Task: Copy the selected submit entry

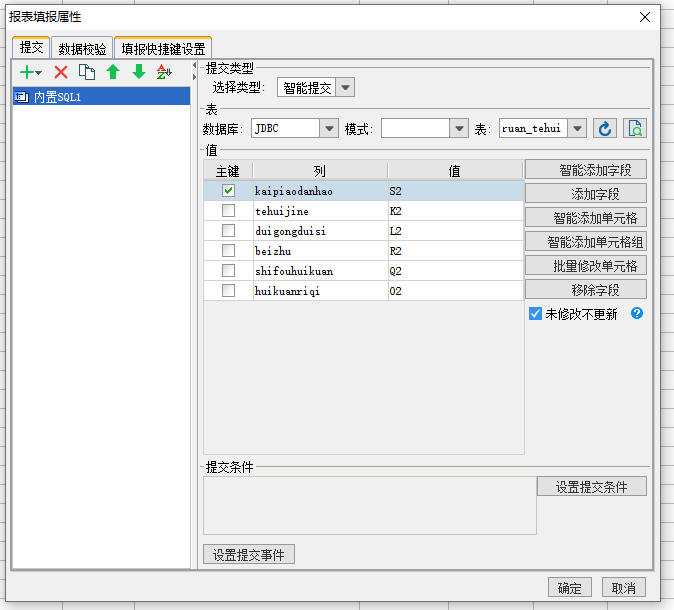Action: tap(87, 72)
